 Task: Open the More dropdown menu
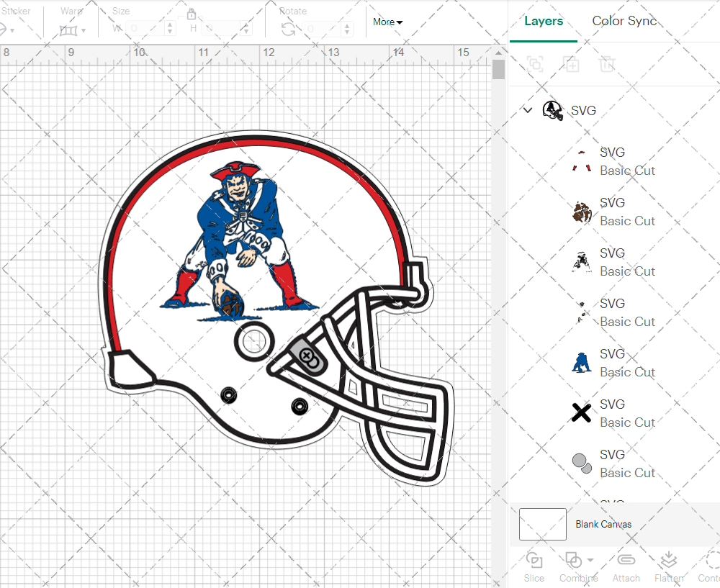[387, 22]
